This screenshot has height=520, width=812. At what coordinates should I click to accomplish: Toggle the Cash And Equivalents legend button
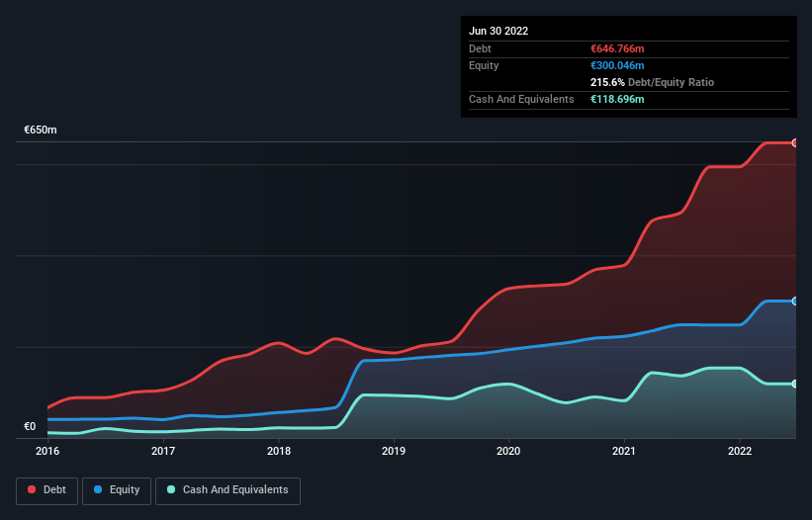point(227,490)
